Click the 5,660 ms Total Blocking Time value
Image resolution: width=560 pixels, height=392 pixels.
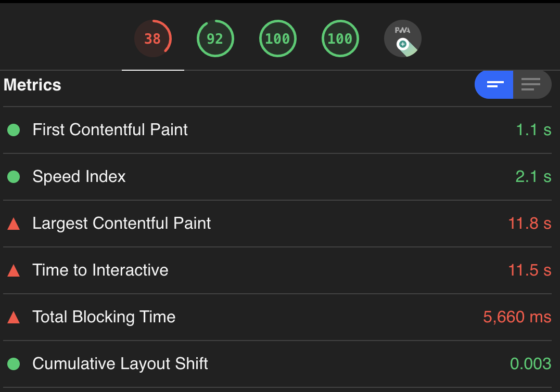click(517, 317)
